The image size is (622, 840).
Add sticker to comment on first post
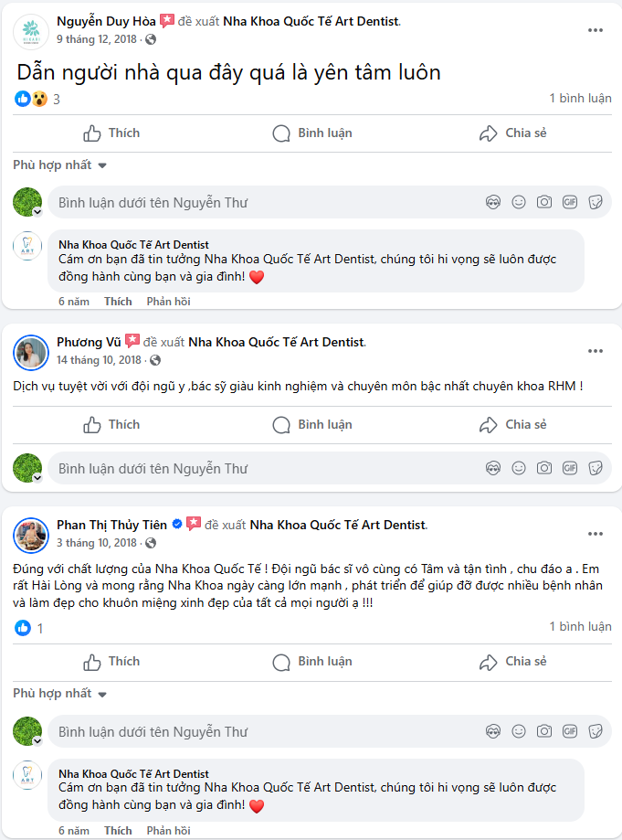click(596, 203)
